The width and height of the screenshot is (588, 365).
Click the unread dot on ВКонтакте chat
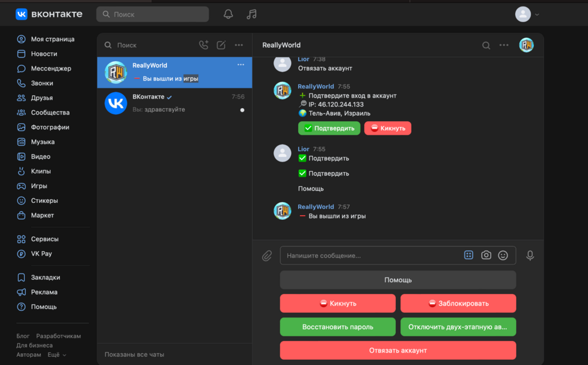pyautogui.click(x=242, y=110)
